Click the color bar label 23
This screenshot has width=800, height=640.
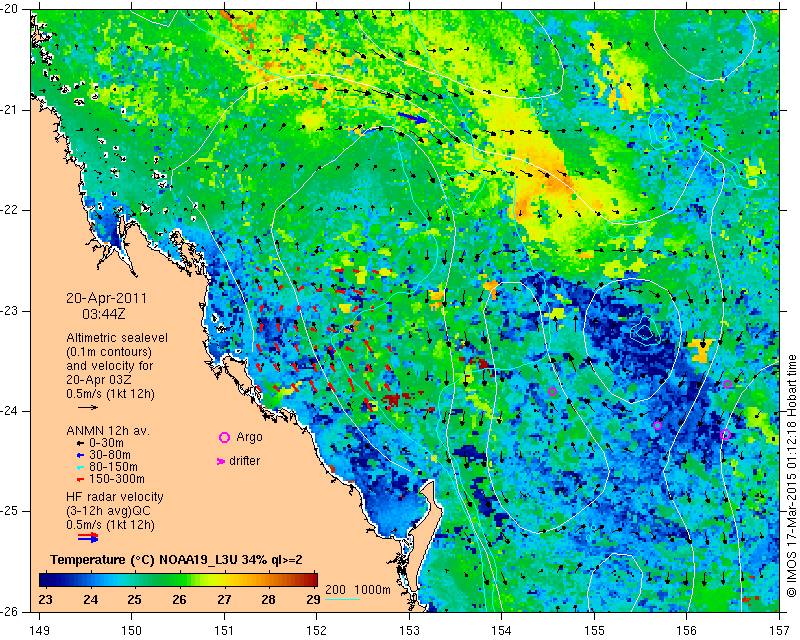pyautogui.click(x=45, y=600)
